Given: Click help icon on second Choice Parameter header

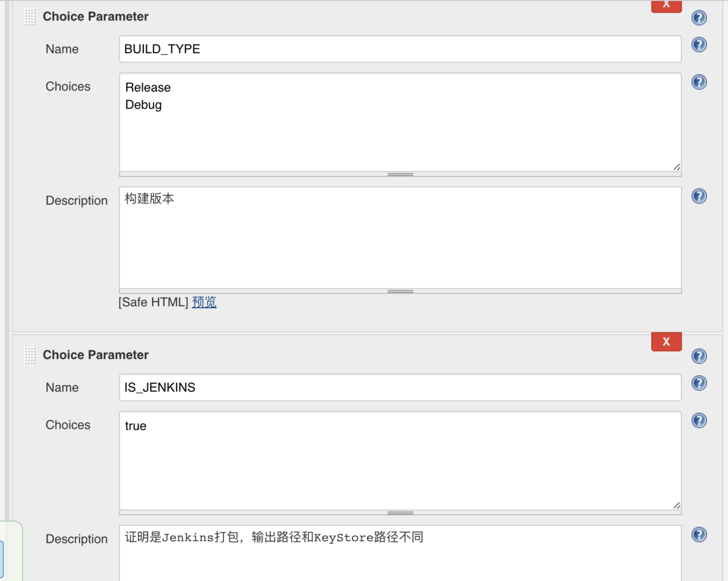Looking at the screenshot, I should coord(699,356).
